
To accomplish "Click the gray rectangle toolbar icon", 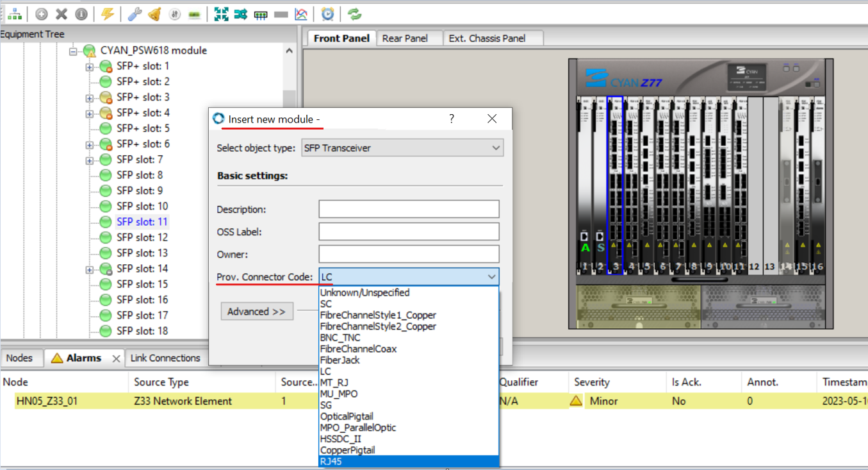I will pos(281,14).
